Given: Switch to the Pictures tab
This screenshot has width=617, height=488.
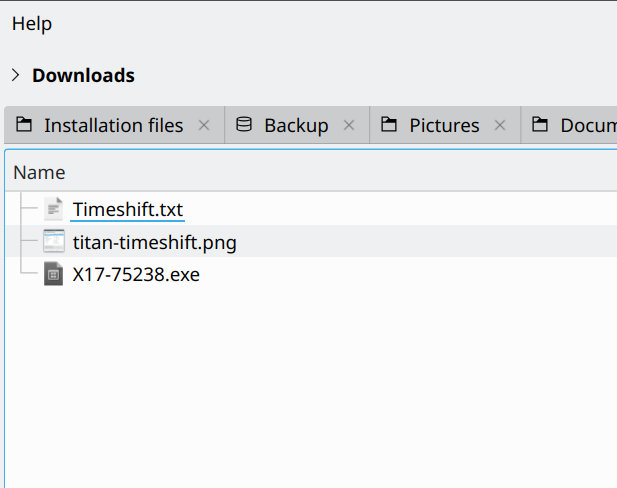Looking at the screenshot, I should pyautogui.click(x=444, y=125).
